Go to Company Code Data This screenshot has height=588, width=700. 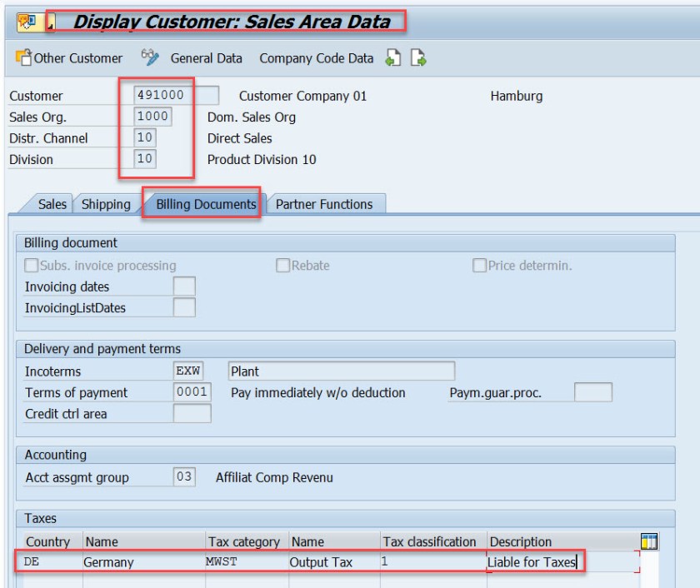click(x=317, y=58)
